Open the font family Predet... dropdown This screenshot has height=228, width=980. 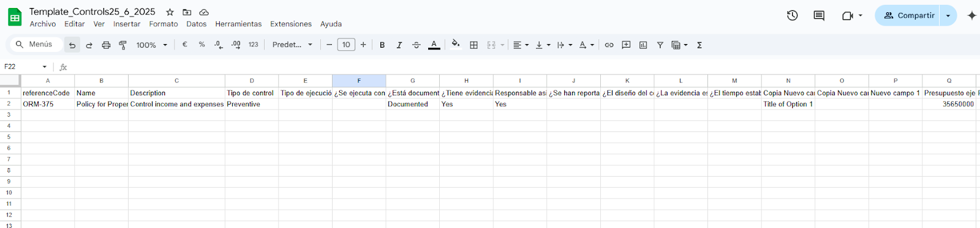[292, 45]
